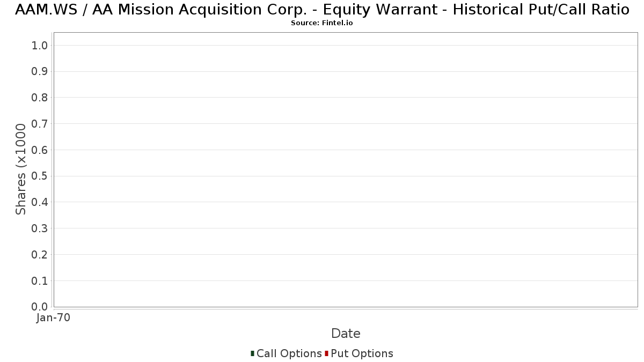Click the 0.7 y-axis tick label
The width and height of the screenshot is (644, 362).
40,124
